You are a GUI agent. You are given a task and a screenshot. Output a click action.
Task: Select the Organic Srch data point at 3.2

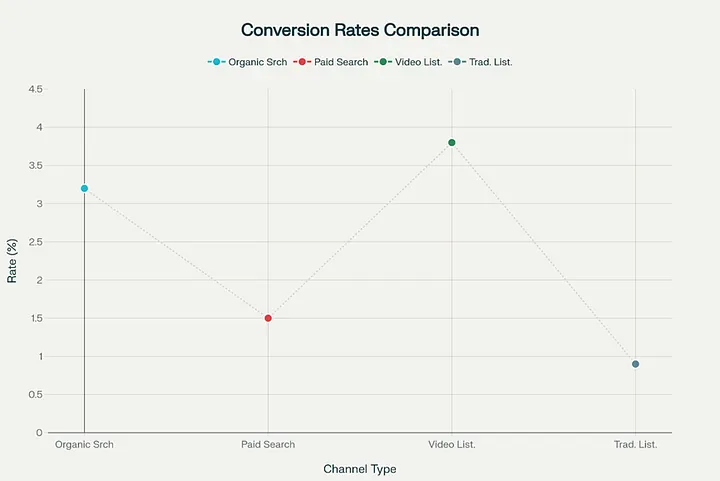(x=84, y=188)
